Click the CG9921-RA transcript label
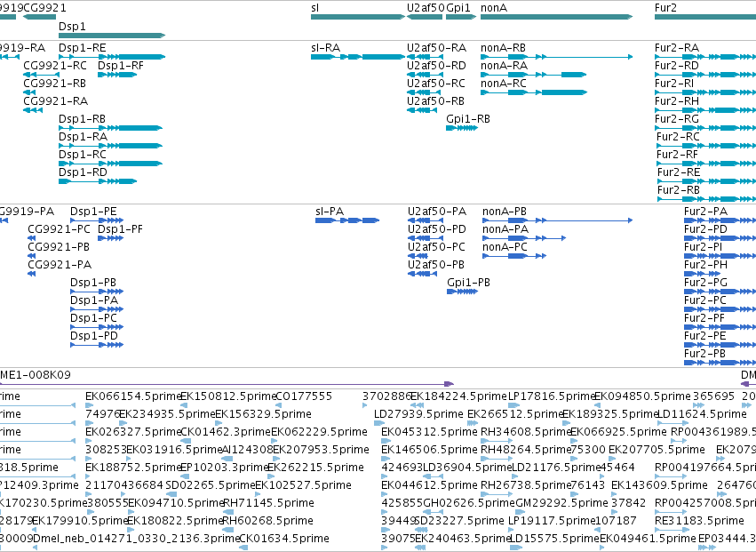 pos(55,101)
